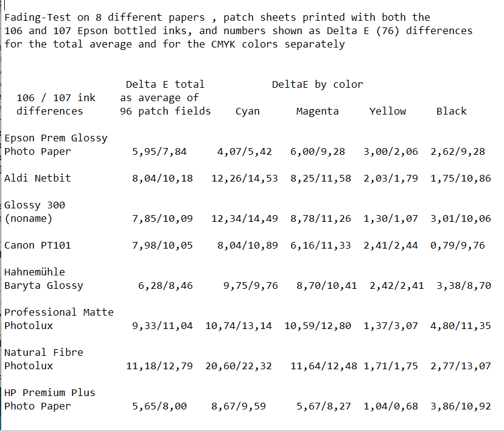
Task: Click the 'HP Premium Plus' text line
Action: click(49, 392)
